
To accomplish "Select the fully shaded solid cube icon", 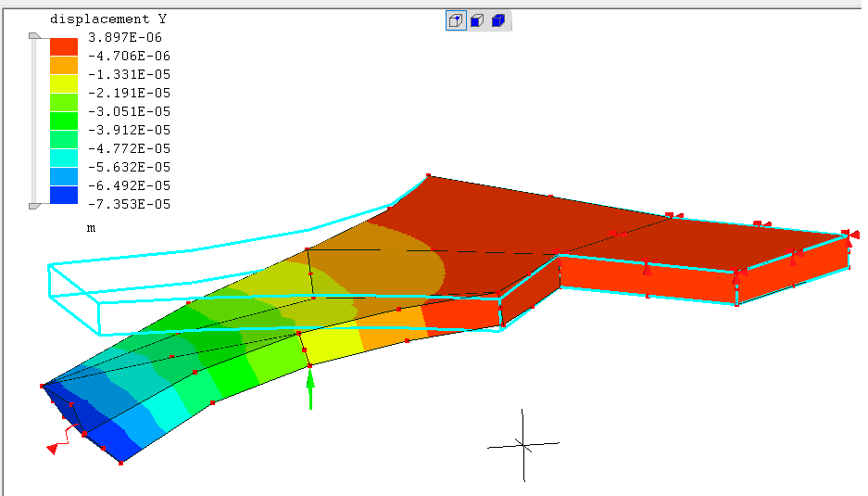I will pyautogui.click(x=498, y=21).
